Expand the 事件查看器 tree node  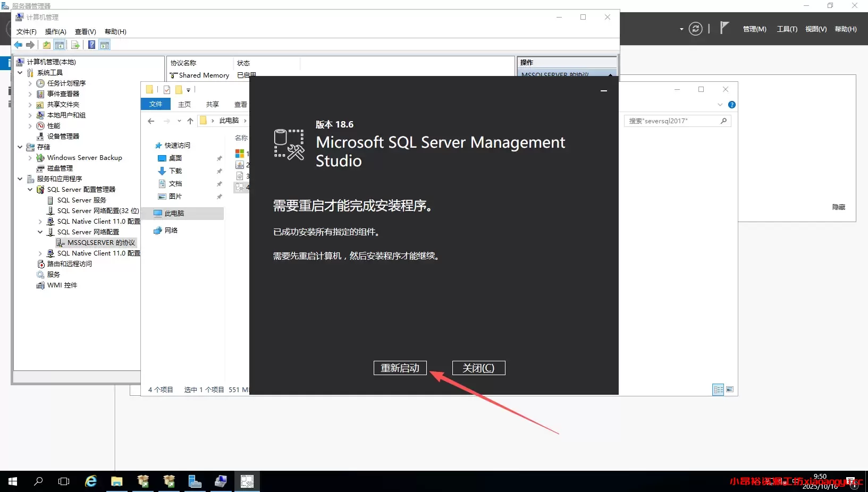tap(31, 94)
